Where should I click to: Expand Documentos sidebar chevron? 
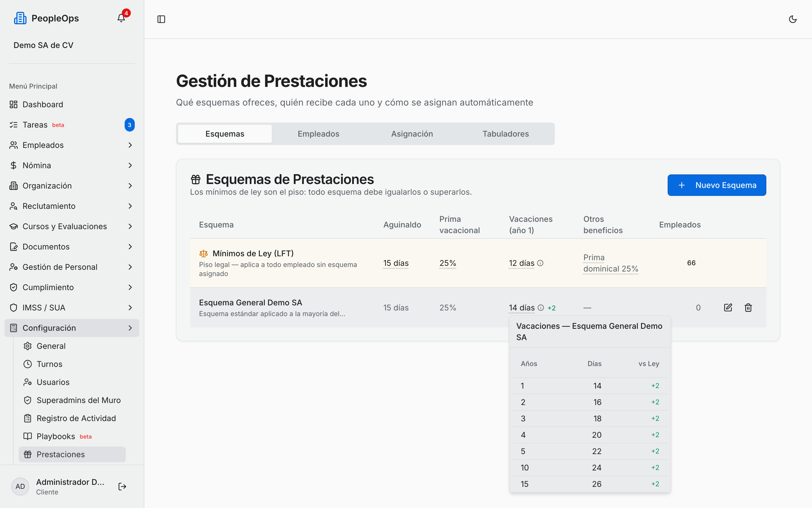click(x=130, y=247)
